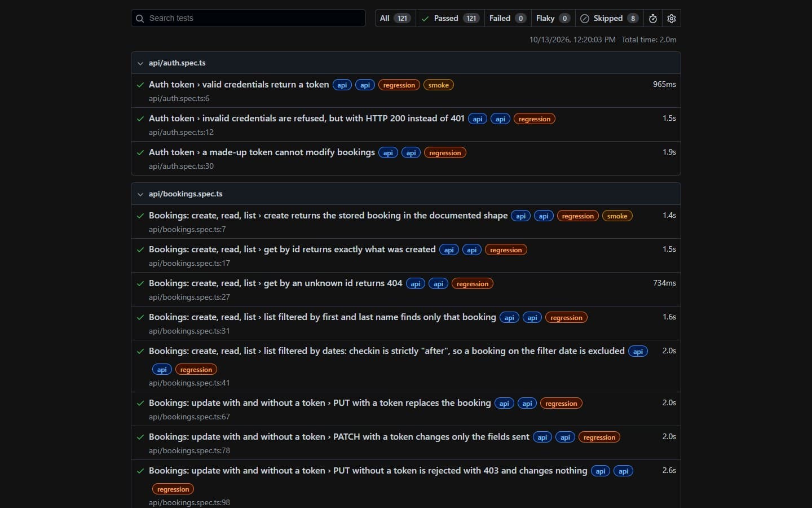Click smoke tag on valid credentials test
This screenshot has width=812, height=508.
click(439, 85)
